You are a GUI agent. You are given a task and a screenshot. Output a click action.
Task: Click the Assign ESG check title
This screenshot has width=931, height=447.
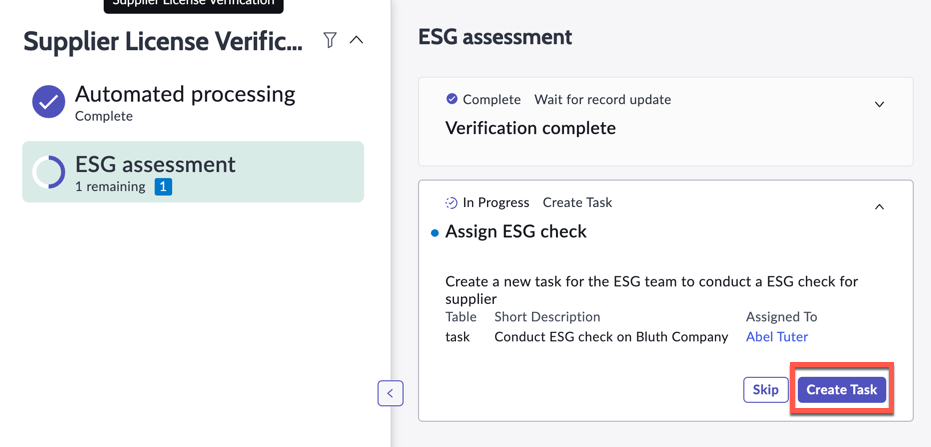[x=516, y=231]
